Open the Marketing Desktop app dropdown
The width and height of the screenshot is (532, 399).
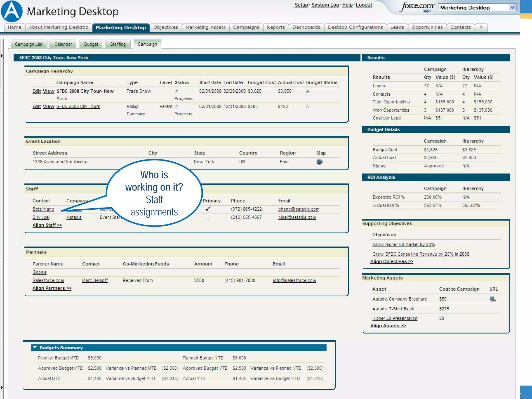[512, 8]
